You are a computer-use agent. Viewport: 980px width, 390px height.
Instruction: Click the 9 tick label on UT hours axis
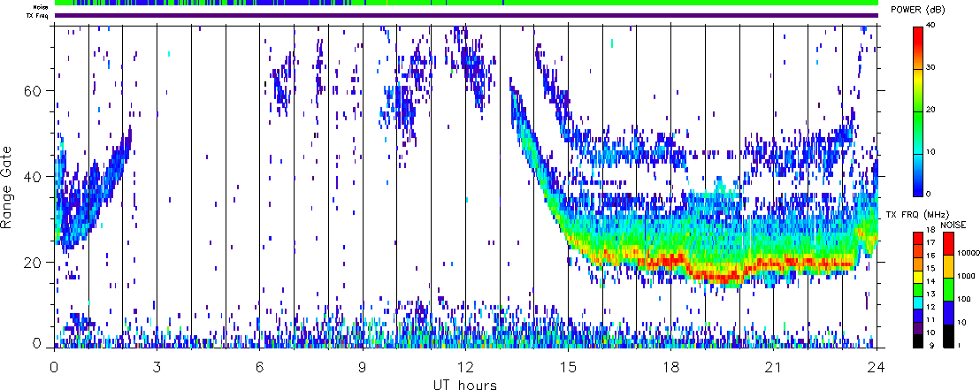point(363,365)
